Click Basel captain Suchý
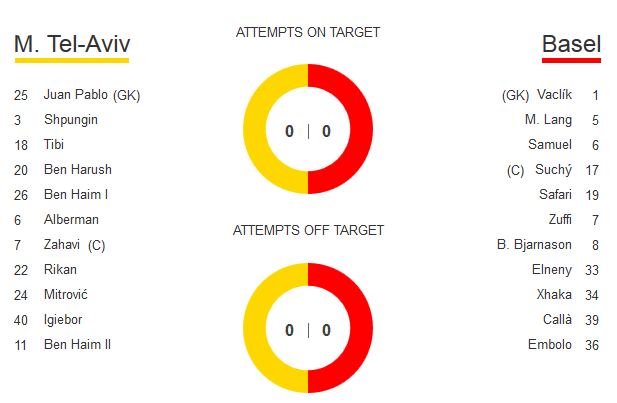Image resolution: width=617 pixels, height=403 pixels. coord(553,170)
